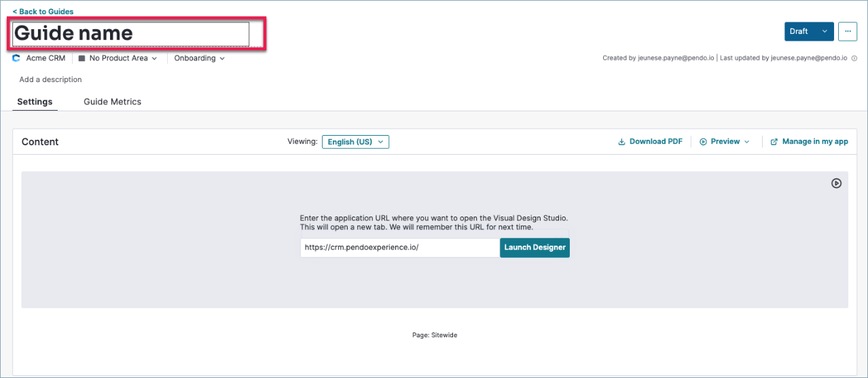Click the Guide name title field

[131, 33]
